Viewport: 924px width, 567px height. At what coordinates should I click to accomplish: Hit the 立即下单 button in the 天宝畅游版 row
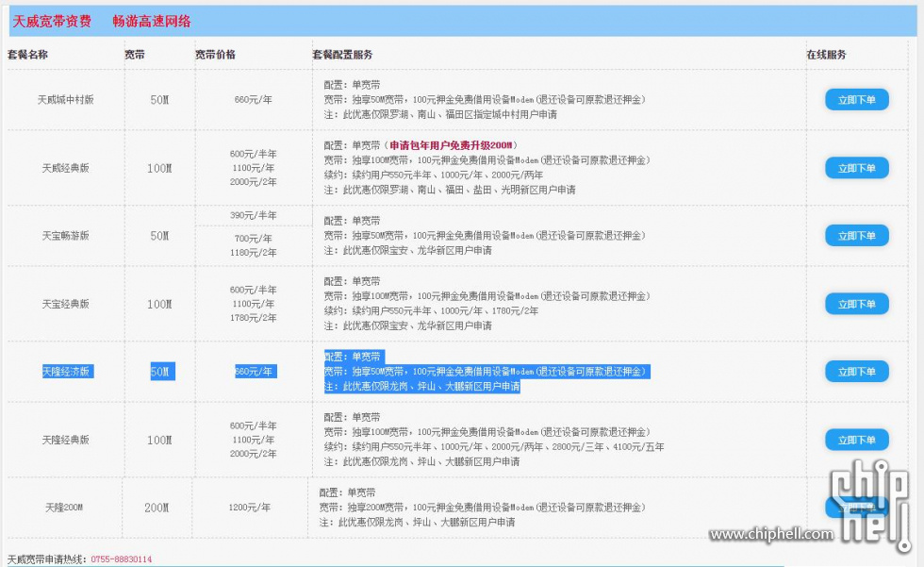coord(857,236)
